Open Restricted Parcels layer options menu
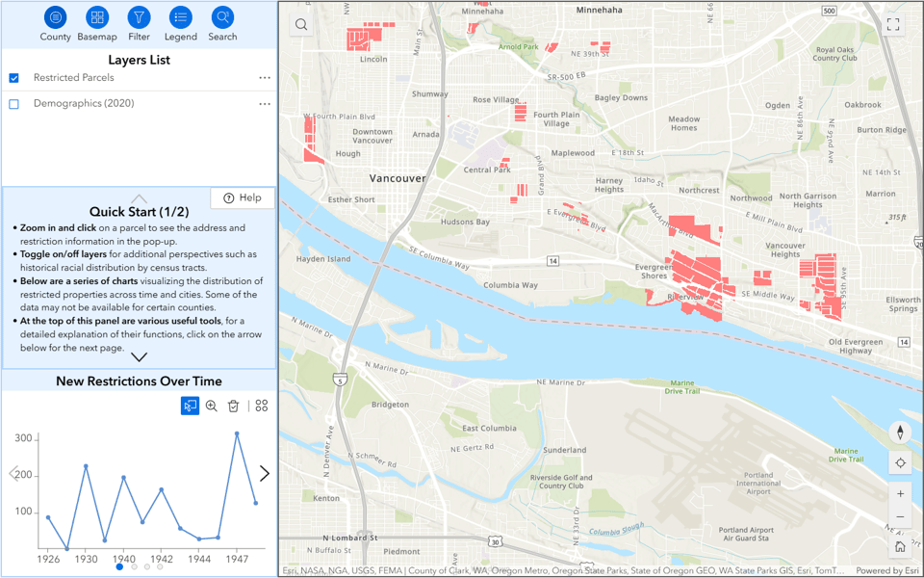The width and height of the screenshot is (924, 578). coord(265,78)
